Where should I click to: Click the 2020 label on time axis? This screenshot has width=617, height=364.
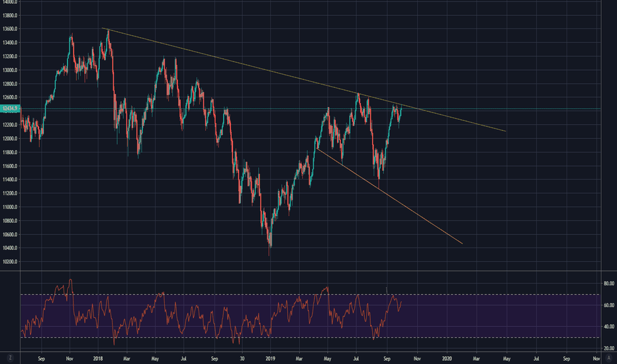tap(447, 359)
